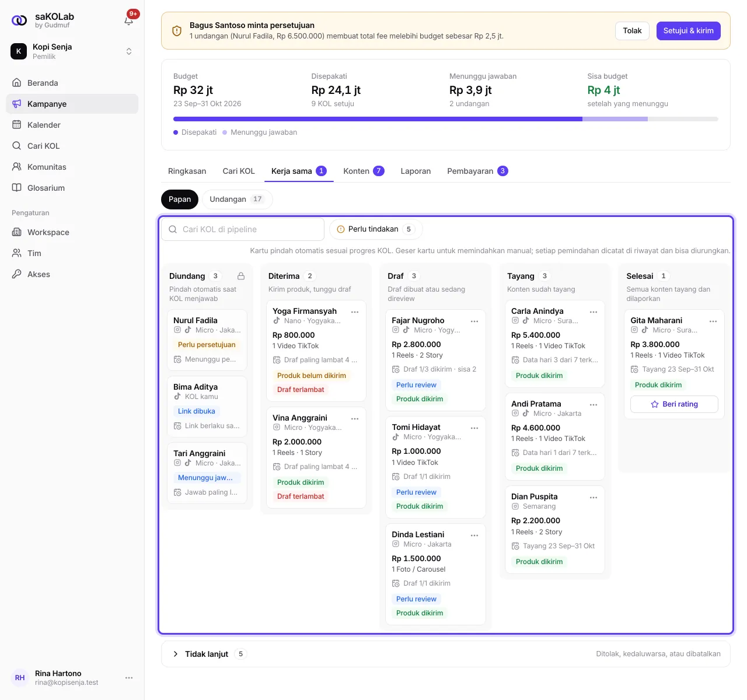Open more options on Dian Puspita card
Screen dimensions: 747x700
click(594, 498)
